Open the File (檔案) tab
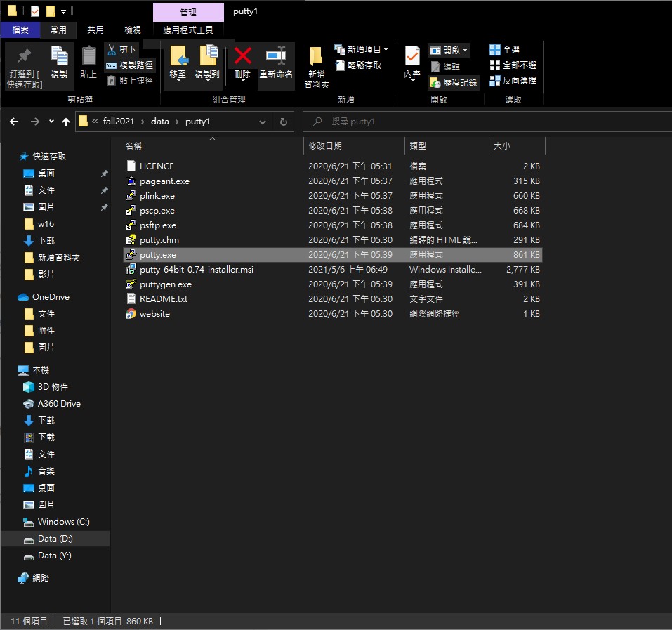The width and height of the screenshot is (672, 630). click(20, 30)
